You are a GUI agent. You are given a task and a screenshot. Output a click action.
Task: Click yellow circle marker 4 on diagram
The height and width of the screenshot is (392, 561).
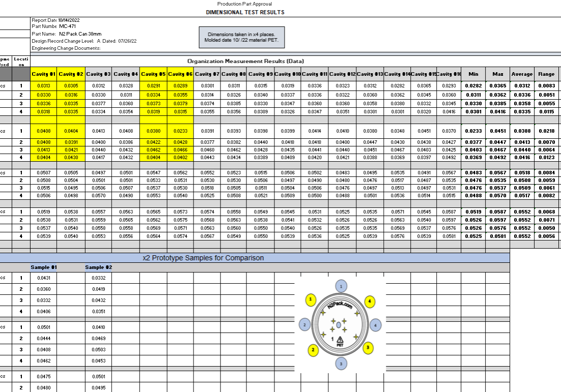tap(370, 301)
